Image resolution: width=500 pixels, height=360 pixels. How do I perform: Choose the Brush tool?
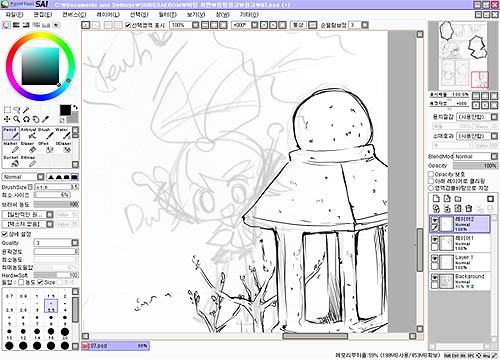pos(46,133)
